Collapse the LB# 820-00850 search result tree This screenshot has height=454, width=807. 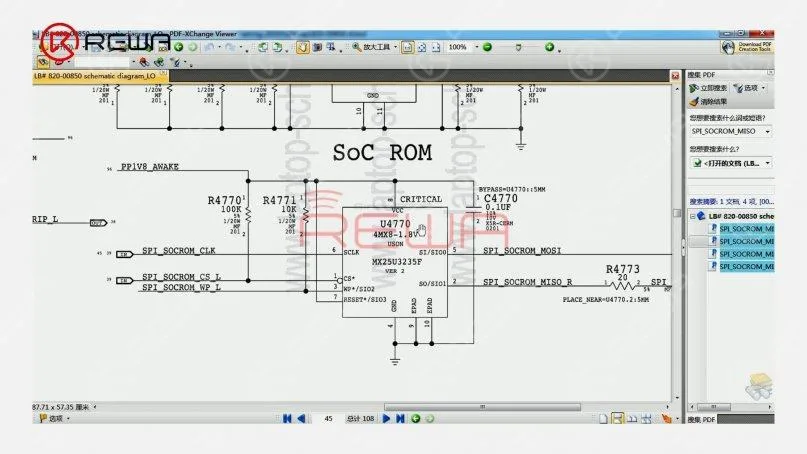(x=692, y=216)
